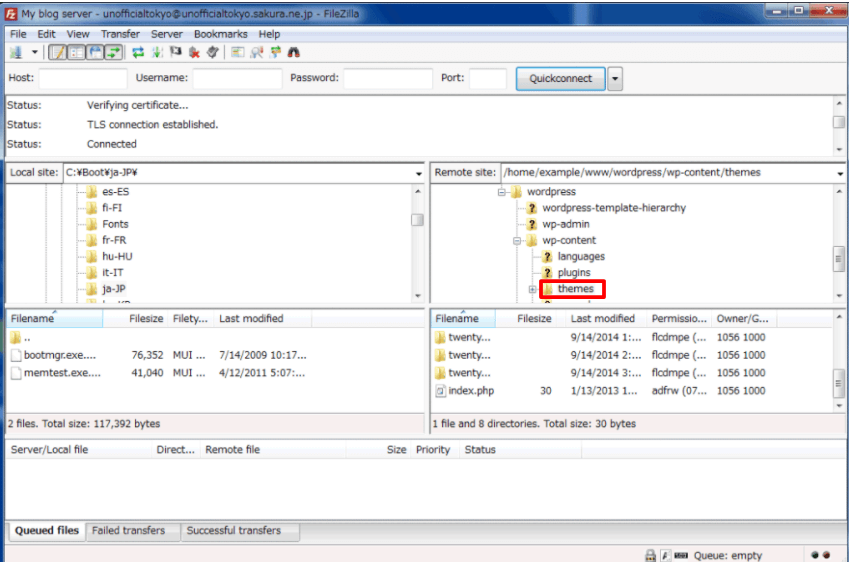The height and width of the screenshot is (562, 849).
Task: Open Site Manager dropdown arrow in toolbar
Action: click(35, 53)
